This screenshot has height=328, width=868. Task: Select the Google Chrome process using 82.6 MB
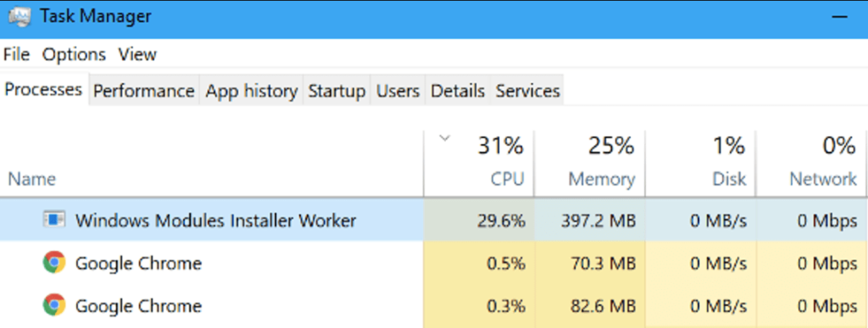(x=434, y=305)
